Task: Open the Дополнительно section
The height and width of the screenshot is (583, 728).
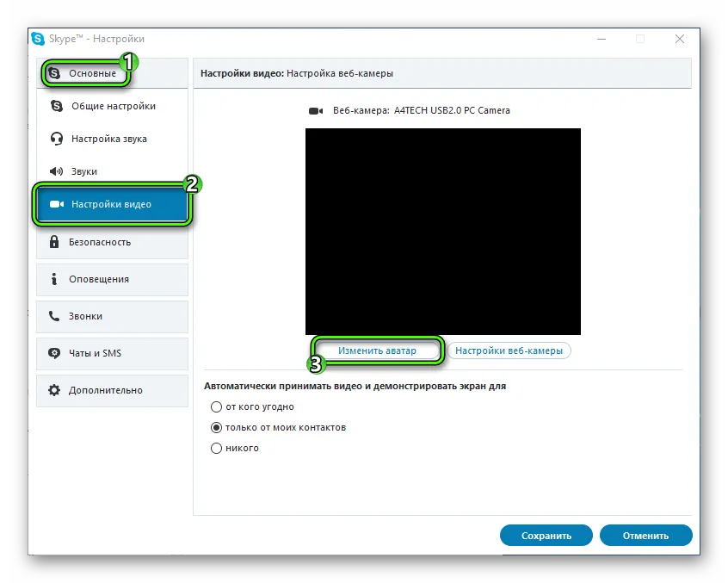Action: tap(112, 390)
